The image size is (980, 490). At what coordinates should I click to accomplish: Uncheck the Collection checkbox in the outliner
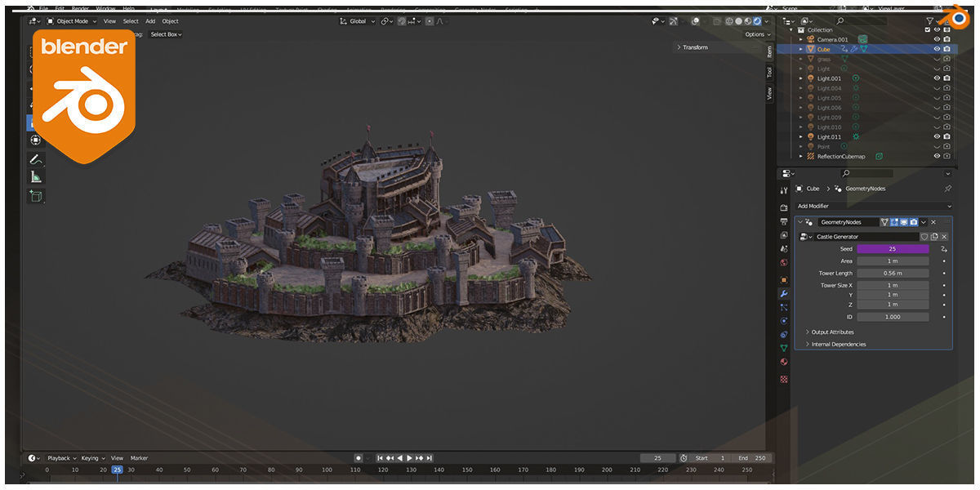click(x=927, y=29)
